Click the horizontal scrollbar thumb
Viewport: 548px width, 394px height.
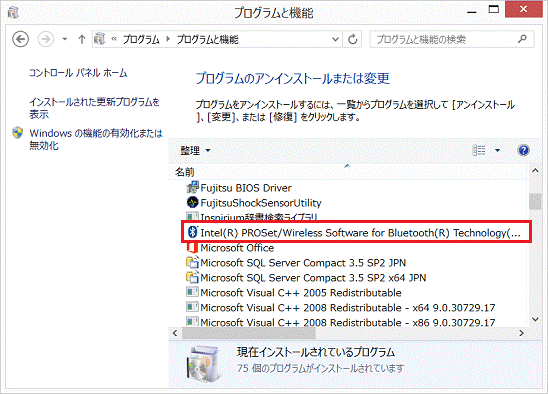(x=249, y=333)
